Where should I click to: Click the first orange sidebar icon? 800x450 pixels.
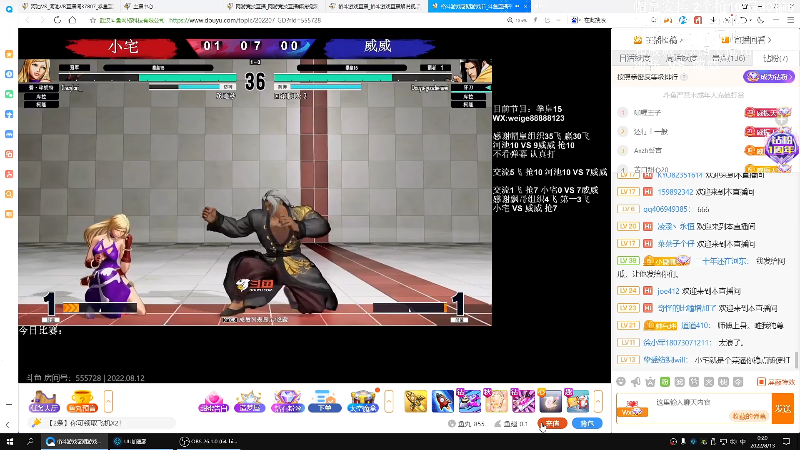coord(9,54)
